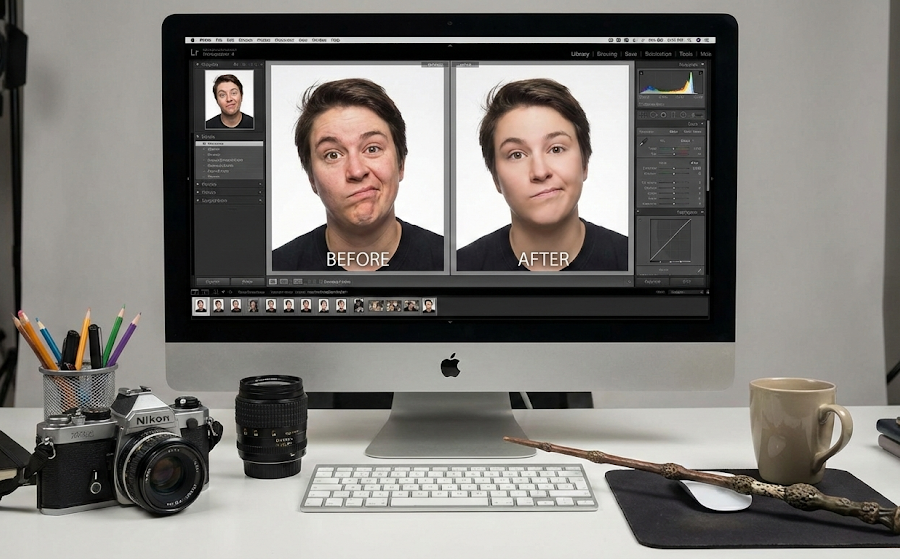Toggle the checkbox in the toolbar below the photo
The width and height of the screenshot is (900, 559).
[321, 281]
